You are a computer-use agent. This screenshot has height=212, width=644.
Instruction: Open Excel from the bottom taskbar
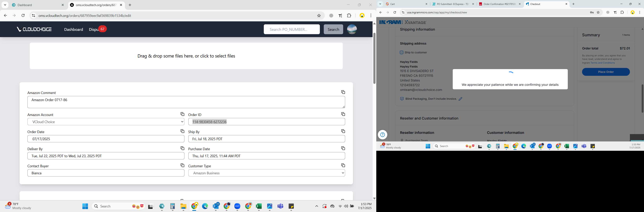point(259,206)
